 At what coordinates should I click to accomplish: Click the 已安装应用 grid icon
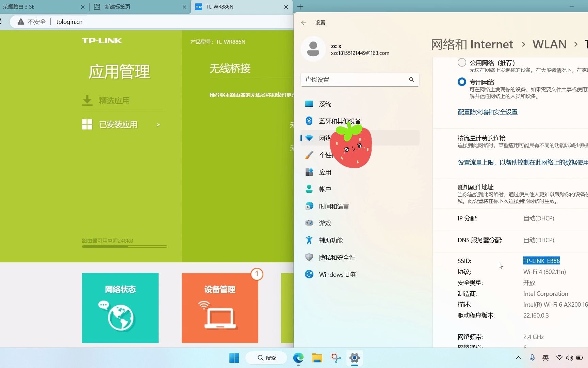87,124
